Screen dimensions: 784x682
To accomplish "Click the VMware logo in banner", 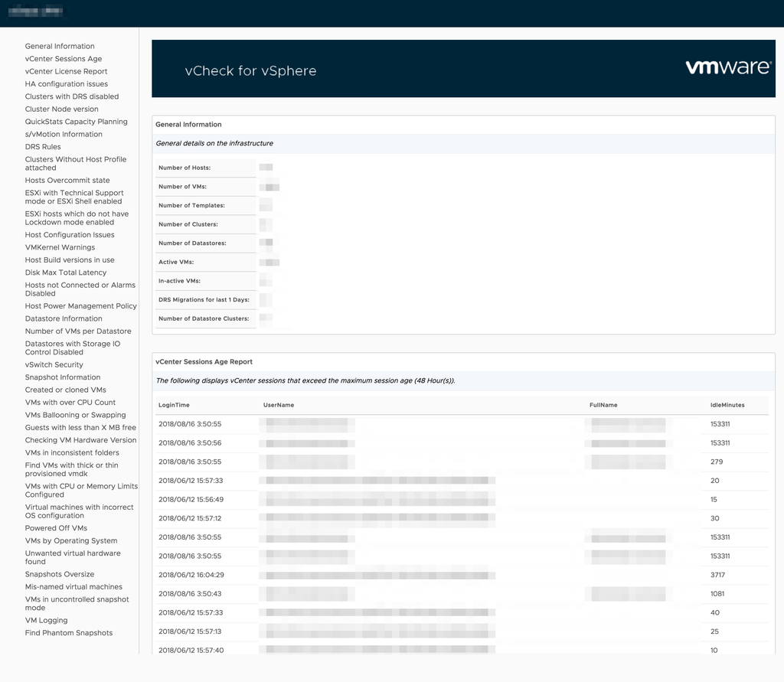I will (727, 67).
